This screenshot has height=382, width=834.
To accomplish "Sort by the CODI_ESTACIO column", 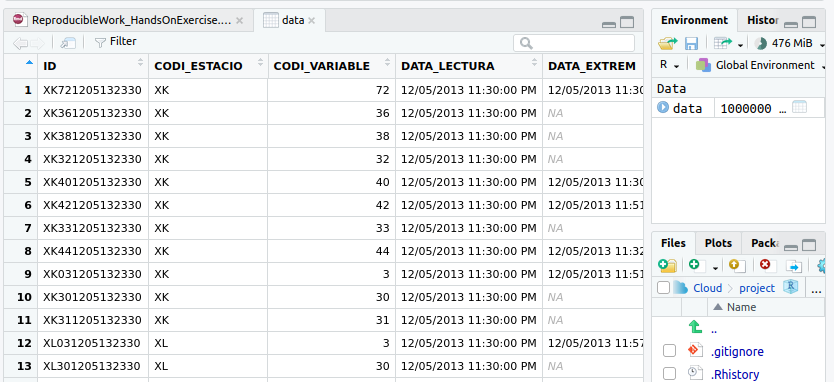I will [x=208, y=66].
